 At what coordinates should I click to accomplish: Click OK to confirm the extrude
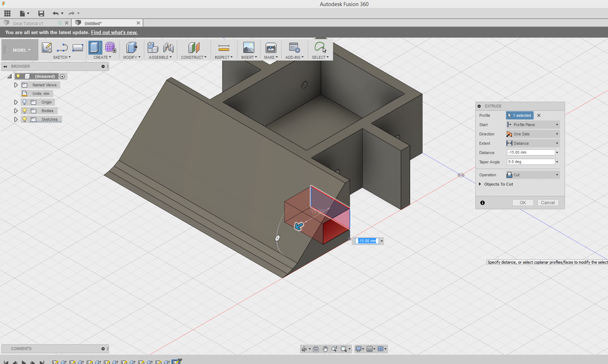click(x=523, y=202)
